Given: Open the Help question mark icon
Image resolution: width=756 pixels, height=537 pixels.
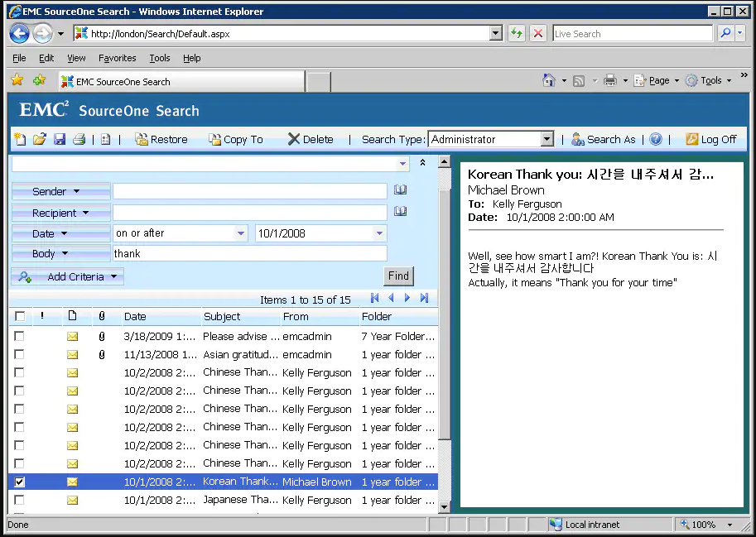Looking at the screenshot, I should click(656, 139).
